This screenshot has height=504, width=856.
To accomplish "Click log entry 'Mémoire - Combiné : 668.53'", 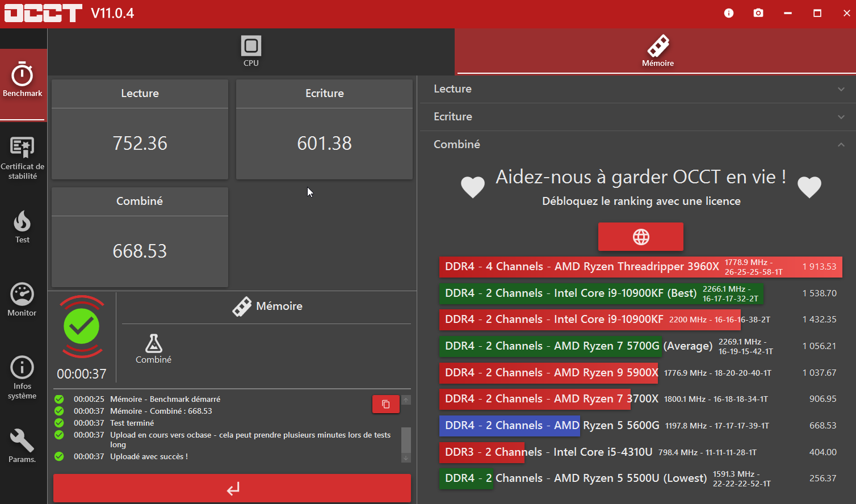I will [x=161, y=411].
